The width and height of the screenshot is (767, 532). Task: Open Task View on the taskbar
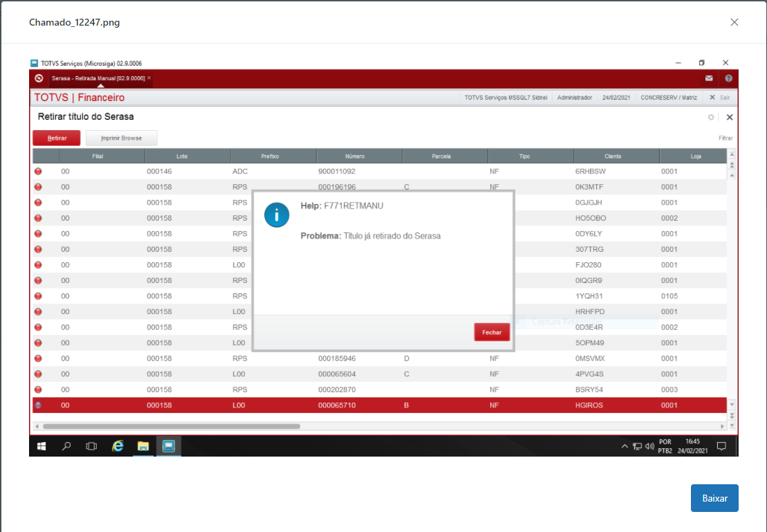[91, 446]
